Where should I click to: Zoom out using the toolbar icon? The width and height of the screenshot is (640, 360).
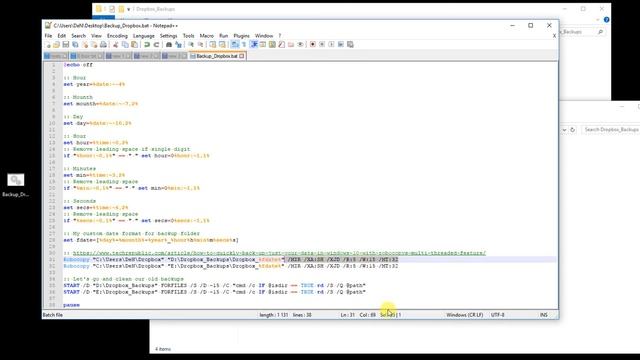(201, 44)
